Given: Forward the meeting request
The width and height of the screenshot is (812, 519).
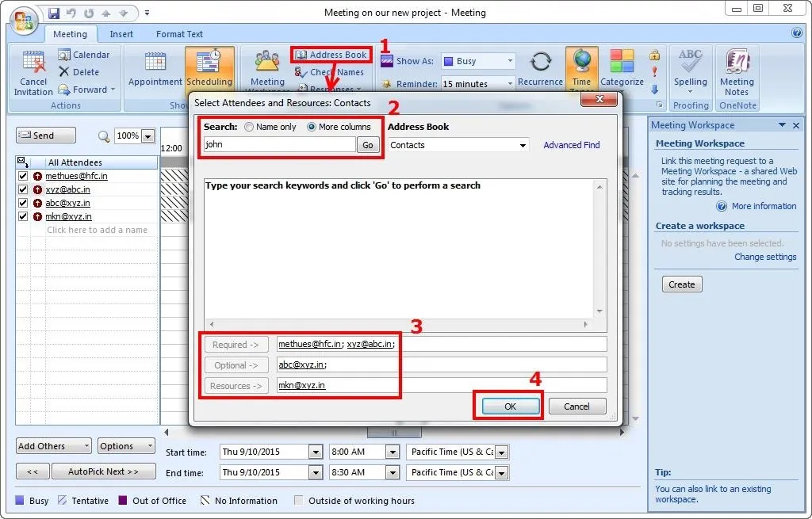Looking at the screenshot, I should pyautogui.click(x=86, y=90).
